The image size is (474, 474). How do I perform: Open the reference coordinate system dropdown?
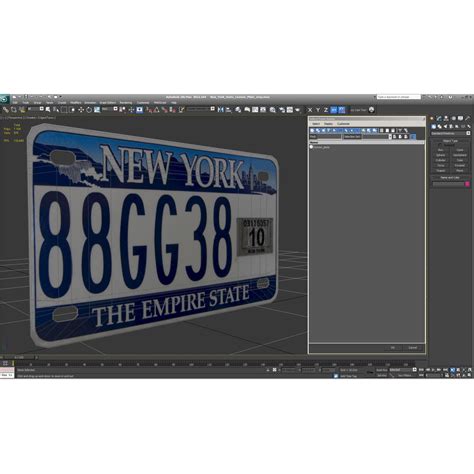(110, 109)
